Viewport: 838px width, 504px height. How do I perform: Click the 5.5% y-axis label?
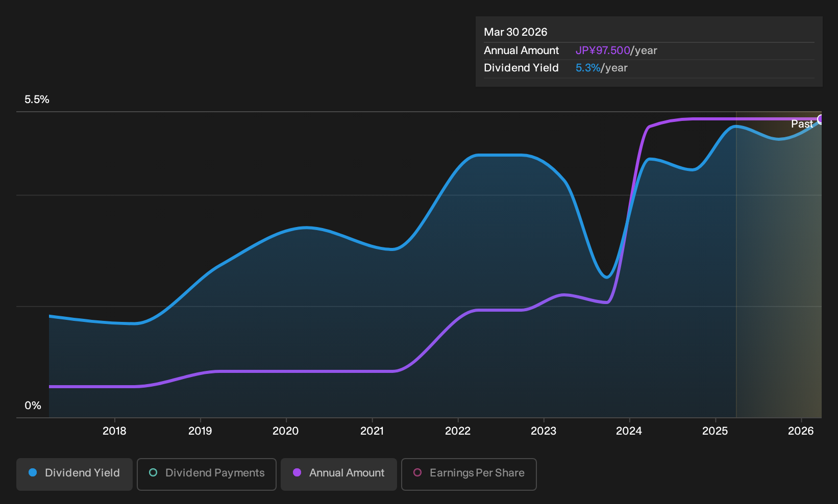[x=37, y=99]
